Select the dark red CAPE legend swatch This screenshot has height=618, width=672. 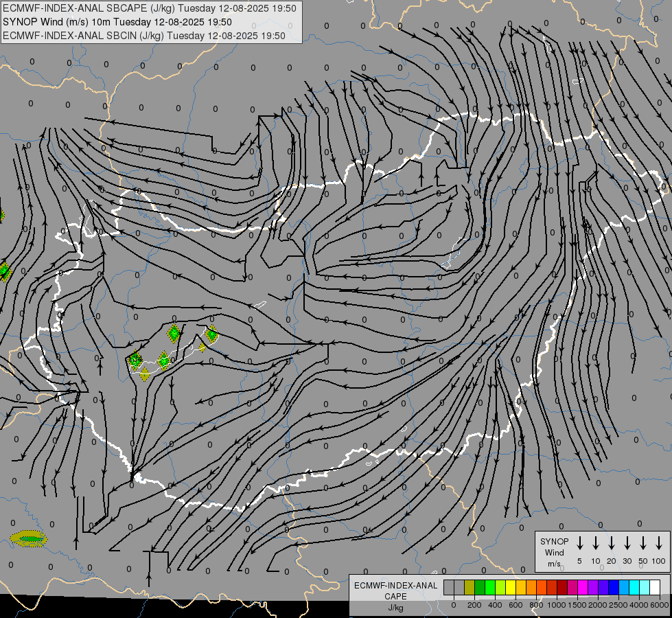click(x=563, y=588)
